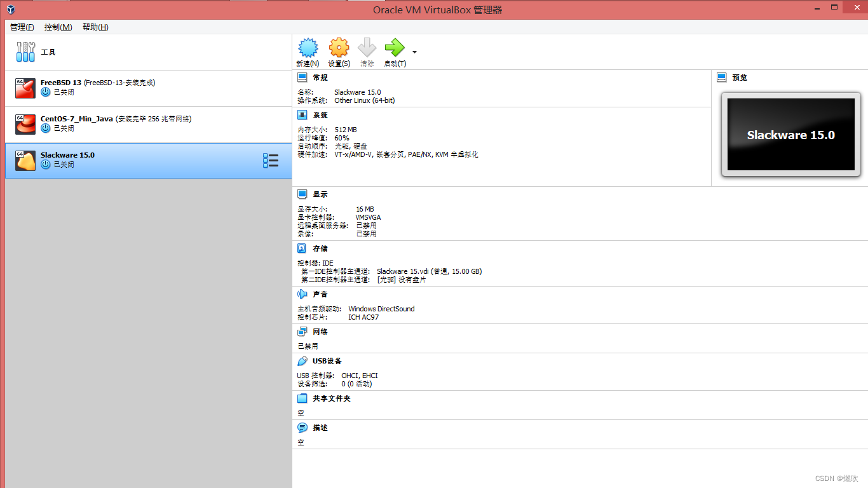Open the Machine menu 控制(M)
The image size is (868, 488).
pos(58,27)
